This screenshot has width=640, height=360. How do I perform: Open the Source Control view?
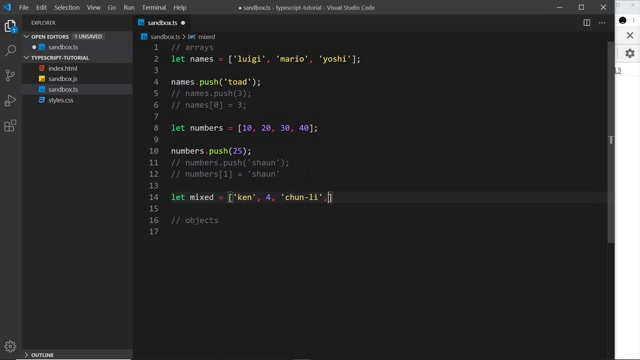[10, 76]
